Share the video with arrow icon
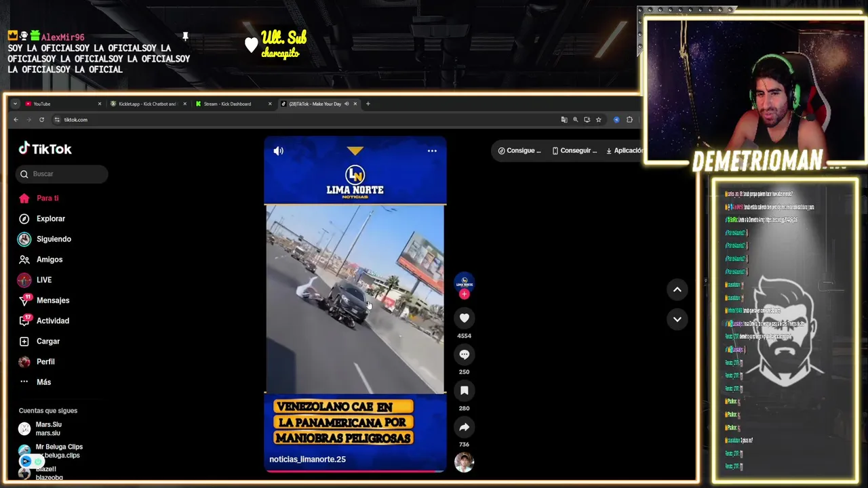Screen dimensions: 868x488 [x=465, y=427]
